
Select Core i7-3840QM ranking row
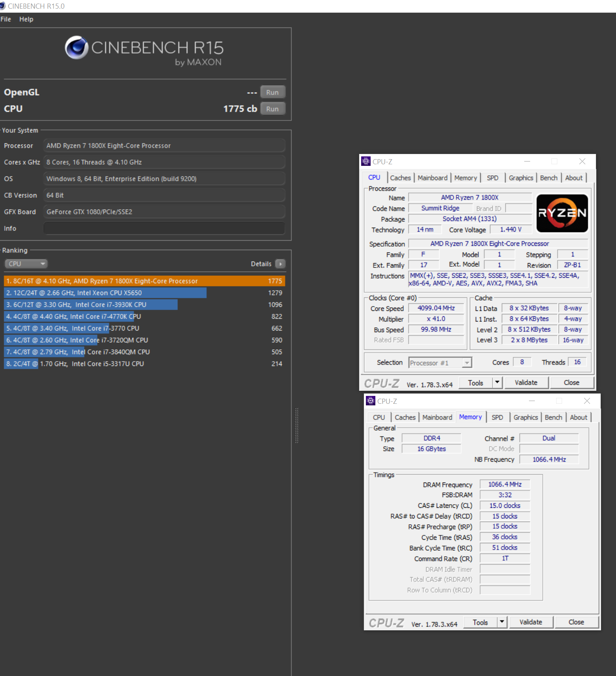145,352
